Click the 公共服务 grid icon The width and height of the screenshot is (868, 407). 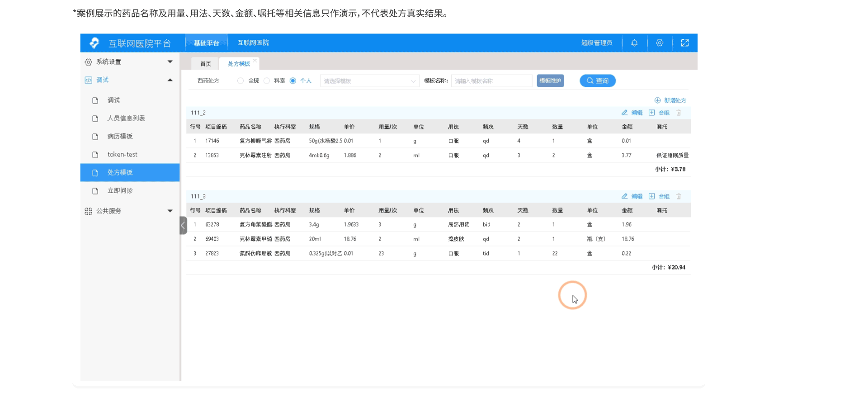[88, 211]
